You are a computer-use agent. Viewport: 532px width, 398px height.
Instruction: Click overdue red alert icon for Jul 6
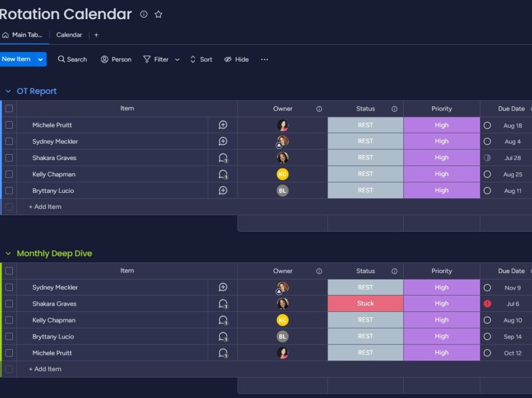487,304
